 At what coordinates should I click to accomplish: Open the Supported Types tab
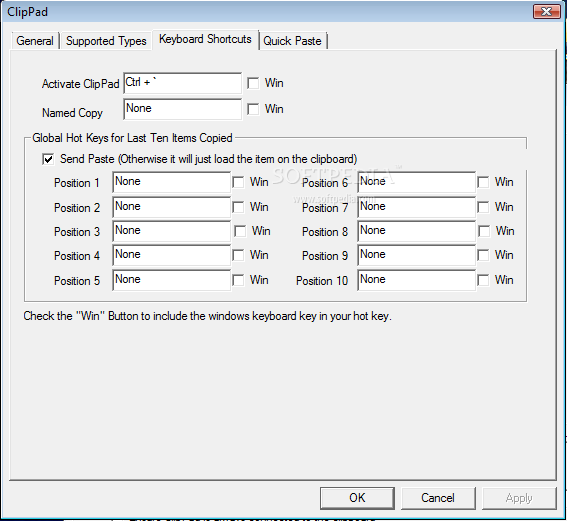pos(106,40)
